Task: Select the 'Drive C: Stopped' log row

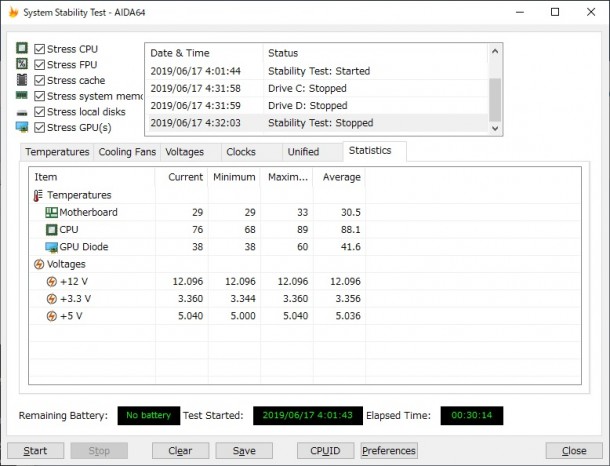Action: [x=317, y=88]
